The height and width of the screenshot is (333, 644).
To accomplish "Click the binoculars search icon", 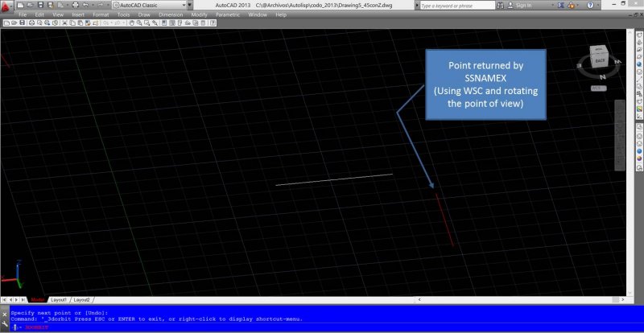I will [x=500, y=6].
